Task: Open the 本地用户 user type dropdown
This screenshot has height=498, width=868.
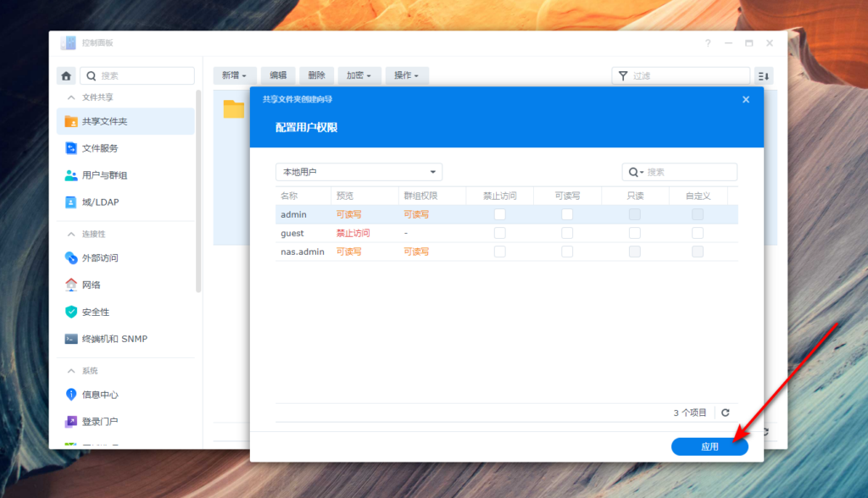Action: 359,172
